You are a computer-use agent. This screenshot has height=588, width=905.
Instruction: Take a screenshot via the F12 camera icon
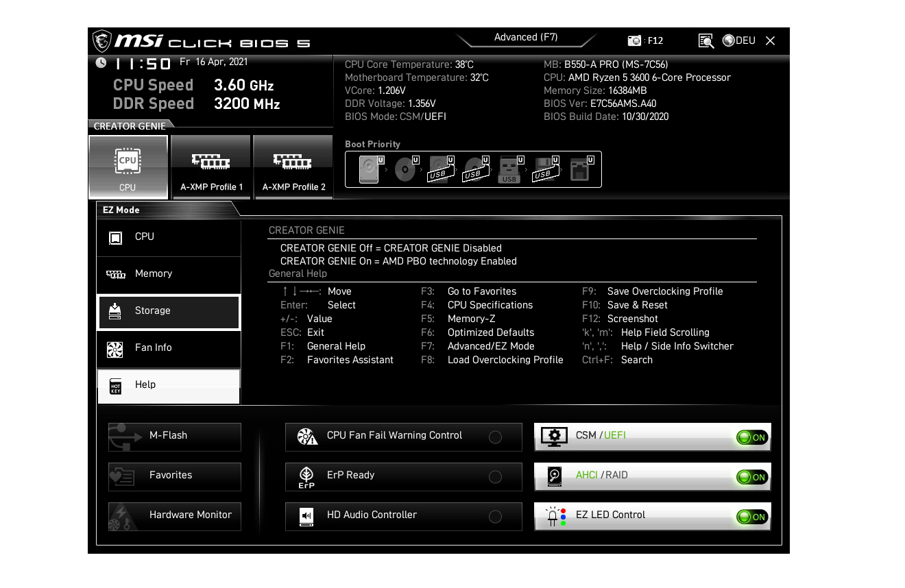(635, 41)
